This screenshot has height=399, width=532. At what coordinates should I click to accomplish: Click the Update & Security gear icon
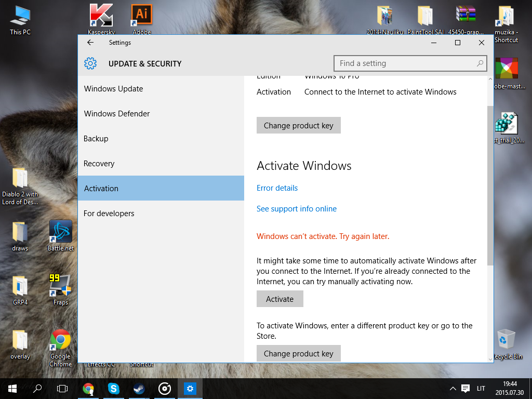click(90, 63)
